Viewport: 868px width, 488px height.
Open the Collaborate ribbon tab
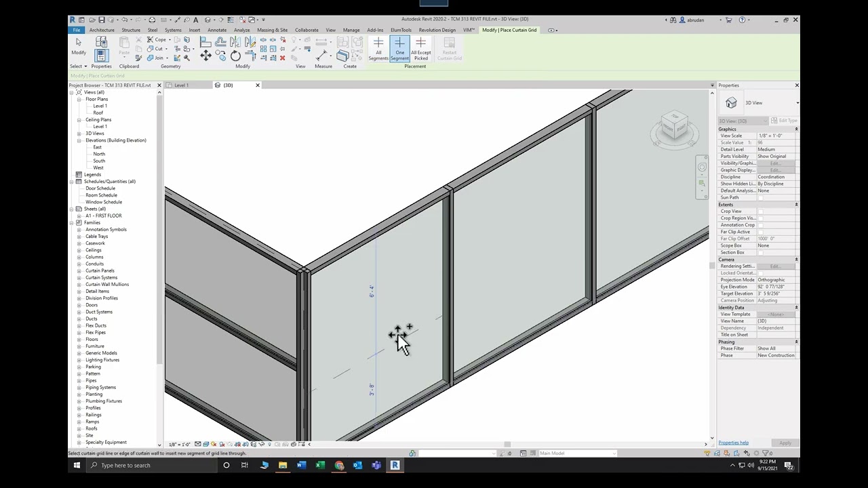point(307,30)
